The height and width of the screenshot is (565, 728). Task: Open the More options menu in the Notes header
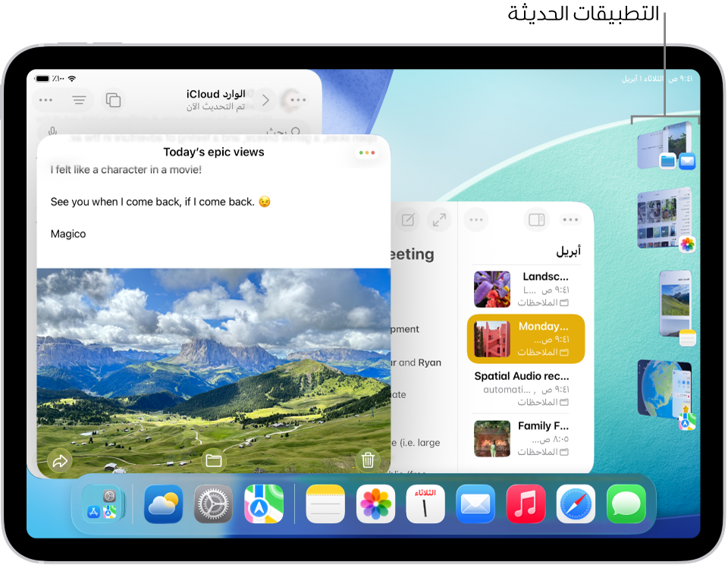coord(570,219)
